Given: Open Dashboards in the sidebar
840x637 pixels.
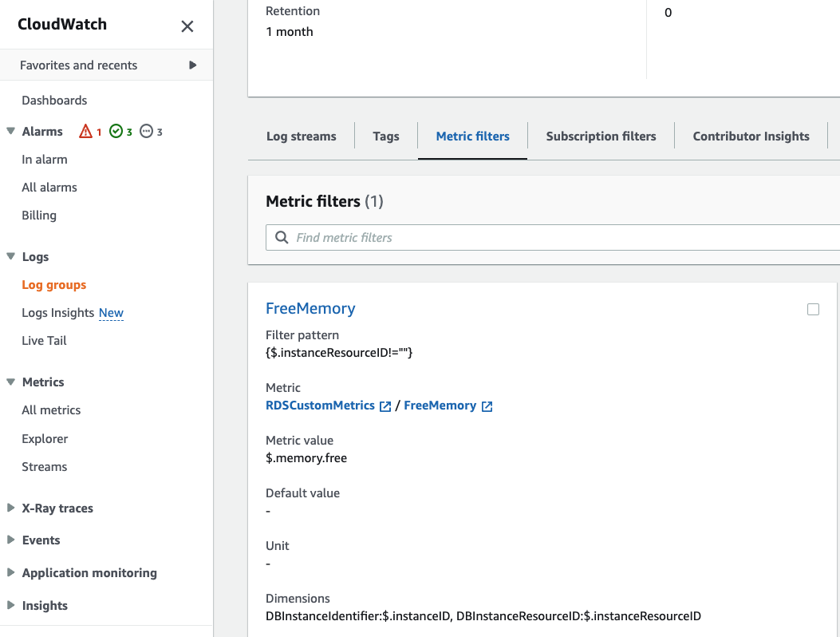Looking at the screenshot, I should click(54, 101).
